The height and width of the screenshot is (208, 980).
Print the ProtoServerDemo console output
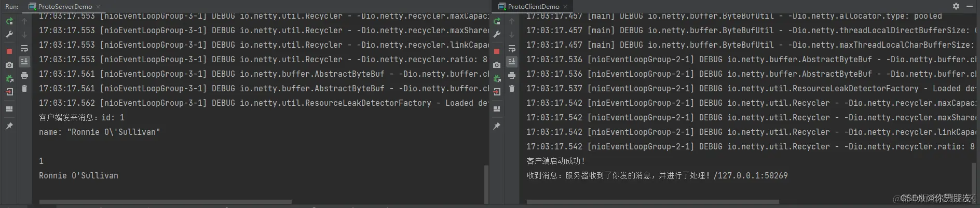[24, 75]
